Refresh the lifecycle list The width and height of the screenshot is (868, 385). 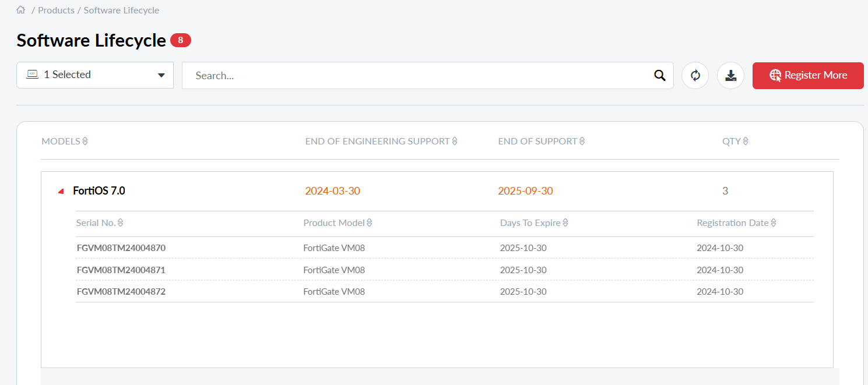click(x=695, y=75)
